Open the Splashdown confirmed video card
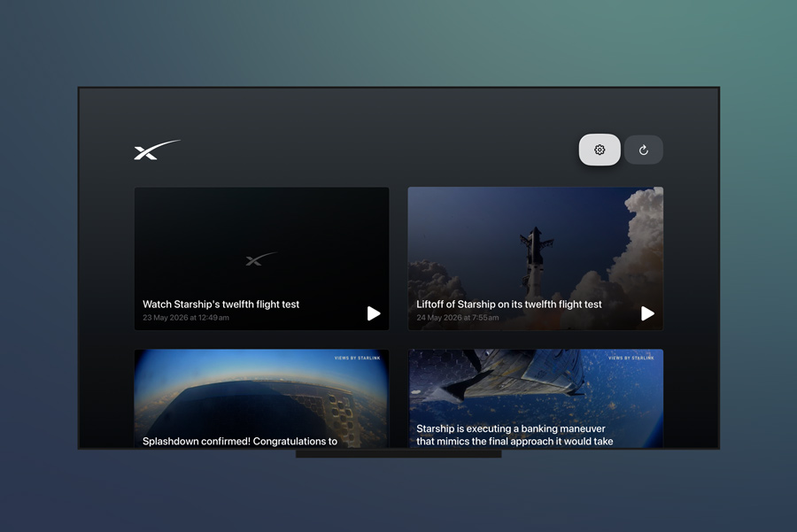797x532 pixels. (262, 398)
